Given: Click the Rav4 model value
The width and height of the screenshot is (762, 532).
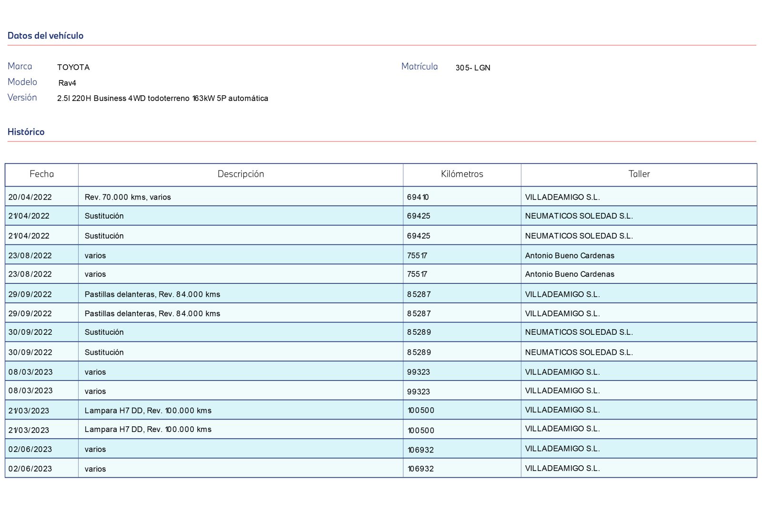Looking at the screenshot, I should (x=67, y=83).
